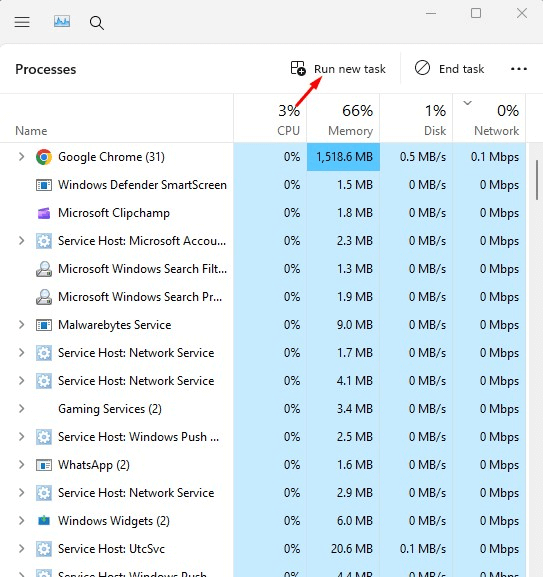Click gear icon of Service Host: Microsoft Accou...
The height and width of the screenshot is (577, 543).
pos(44,241)
